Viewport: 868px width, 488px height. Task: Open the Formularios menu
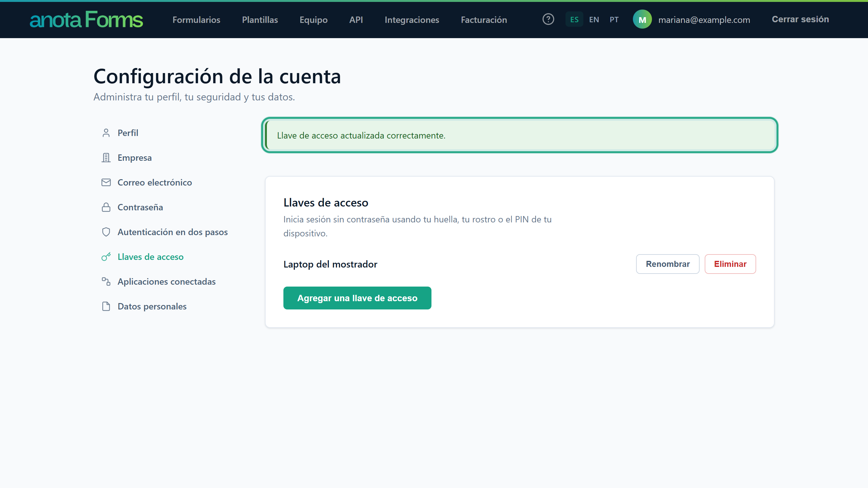pos(196,20)
